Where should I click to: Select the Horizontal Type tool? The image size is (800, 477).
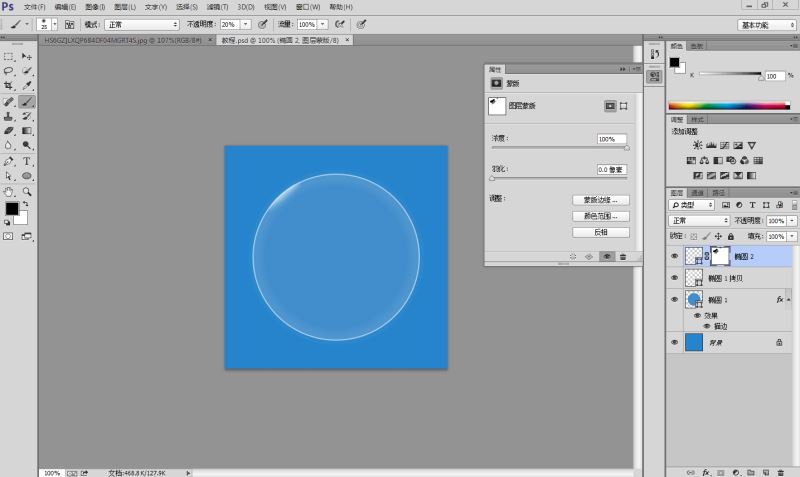click(27, 161)
